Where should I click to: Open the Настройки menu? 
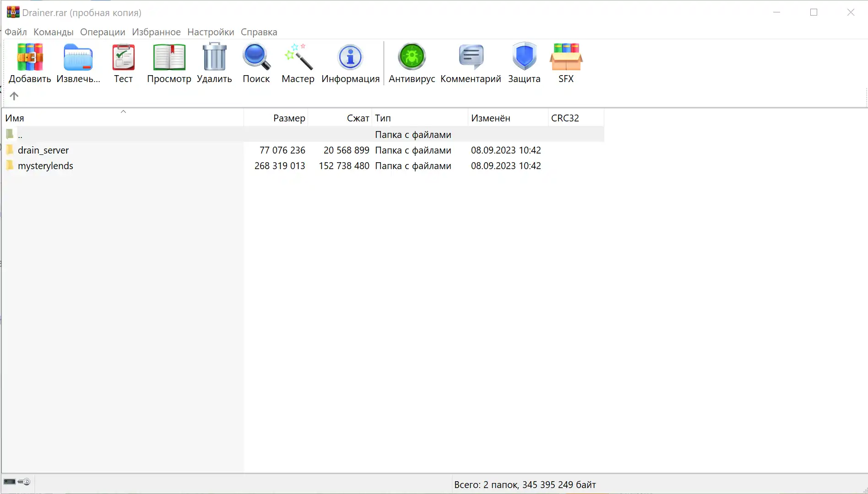211,32
